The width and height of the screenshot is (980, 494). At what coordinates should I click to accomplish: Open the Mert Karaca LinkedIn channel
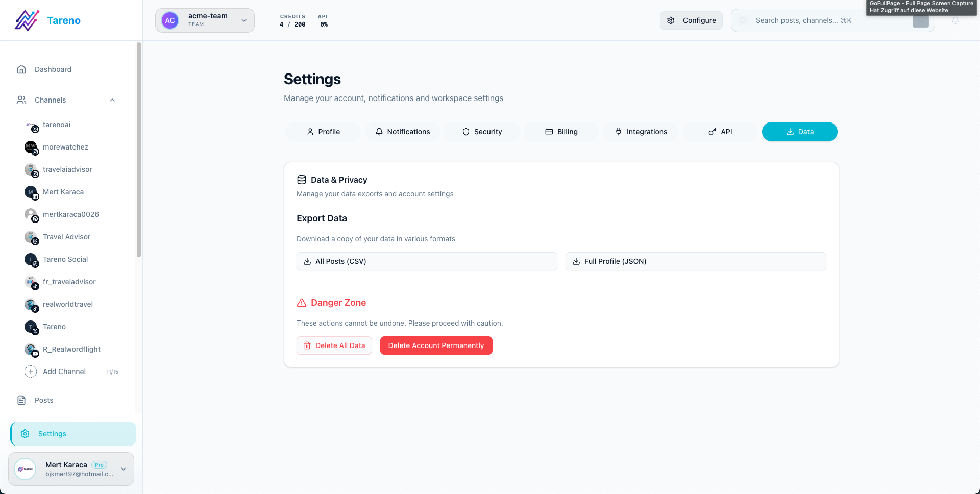(63, 192)
